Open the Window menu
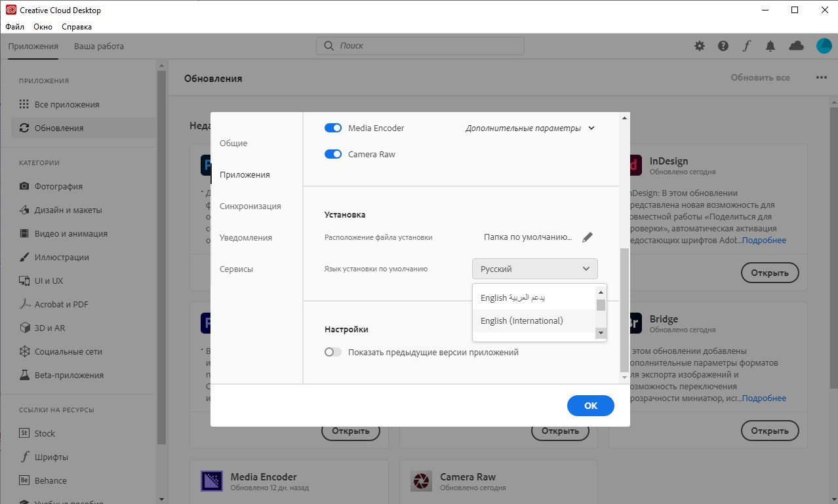This screenshot has width=838, height=504. tap(43, 27)
